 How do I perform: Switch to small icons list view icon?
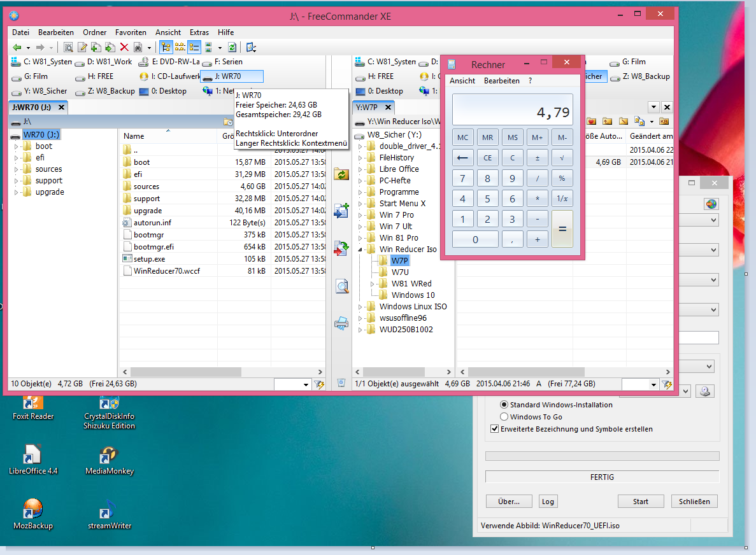[x=180, y=47]
